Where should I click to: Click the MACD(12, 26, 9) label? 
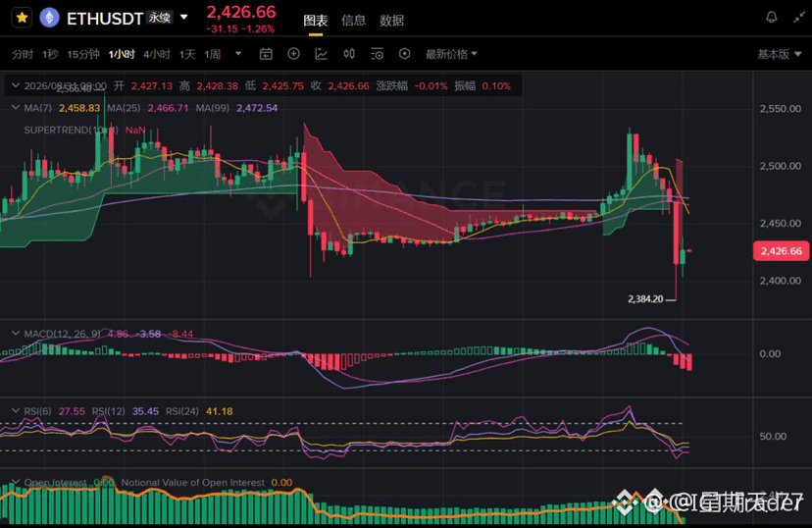coord(62,334)
